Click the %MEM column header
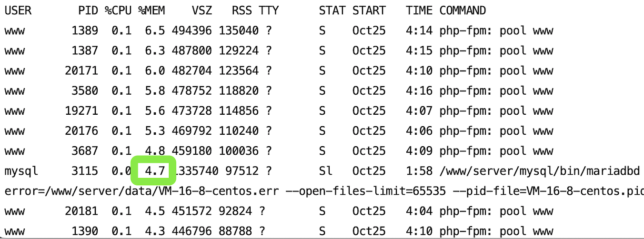This screenshot has width=644, height=239. pyautogui.click(x=151, y=10)
